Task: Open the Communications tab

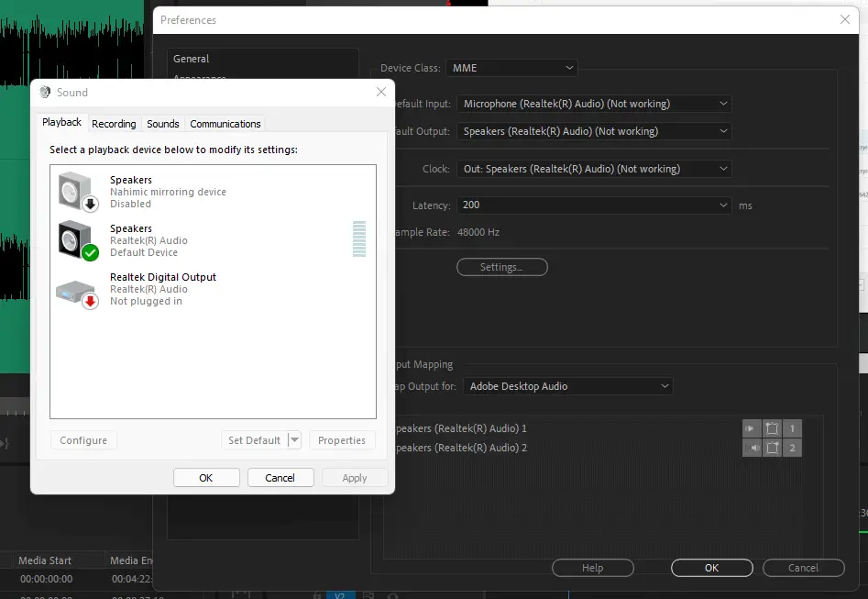Action: [x=225, y=124]
